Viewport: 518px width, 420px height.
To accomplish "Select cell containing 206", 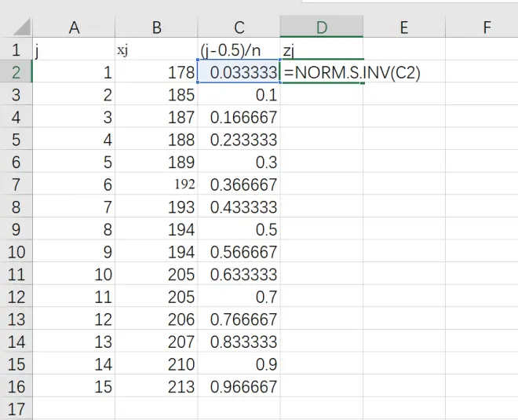I will (x=157, y=319).
